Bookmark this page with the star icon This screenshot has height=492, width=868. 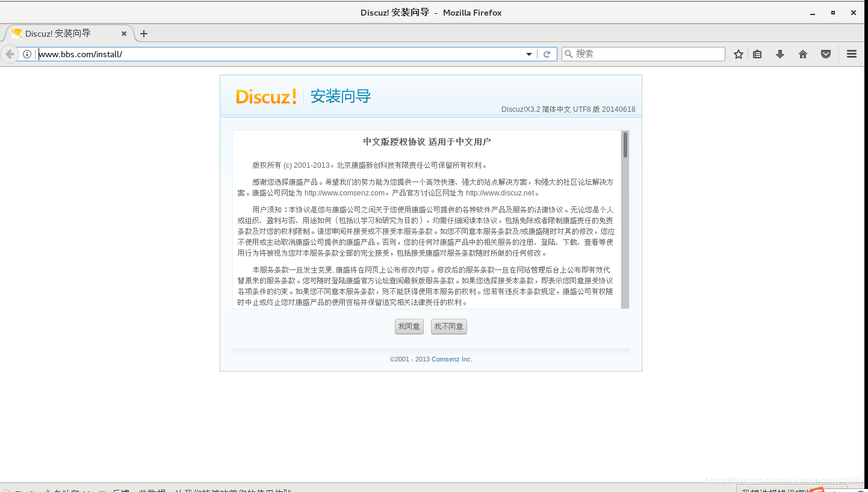pos(739,54)
